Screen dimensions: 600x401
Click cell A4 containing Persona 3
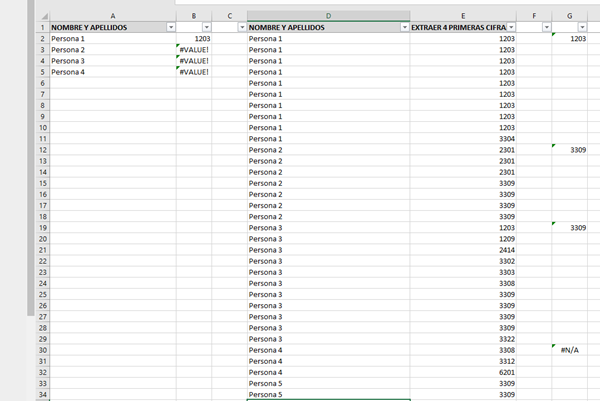coord(112,61)
